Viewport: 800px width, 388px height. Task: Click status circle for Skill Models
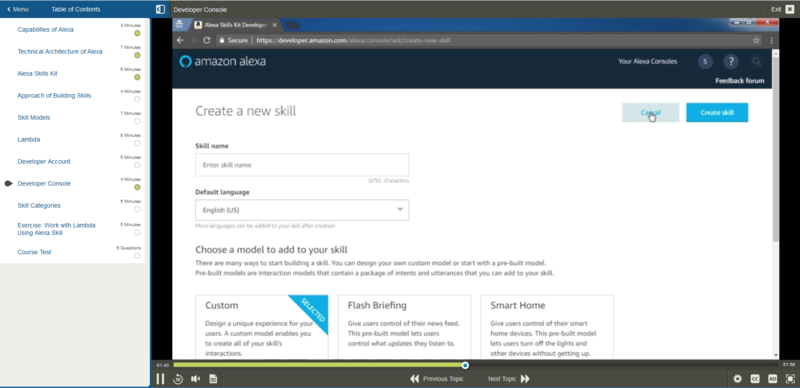(x=137, y=122)
